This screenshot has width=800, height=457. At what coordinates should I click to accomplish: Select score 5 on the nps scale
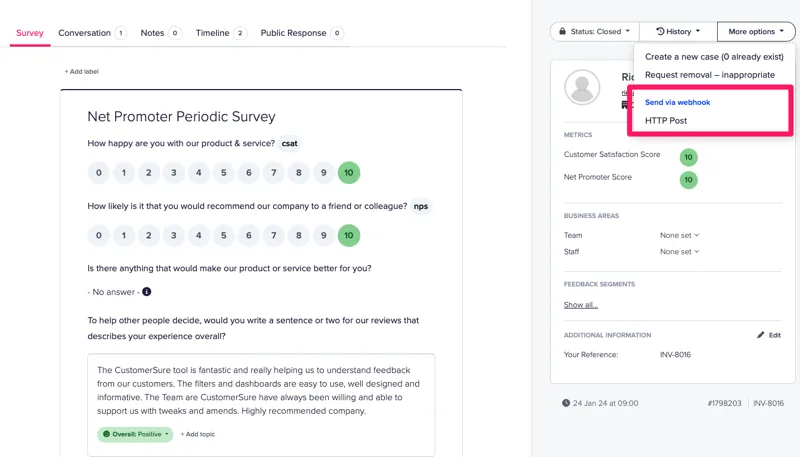(x=223, y=236)
